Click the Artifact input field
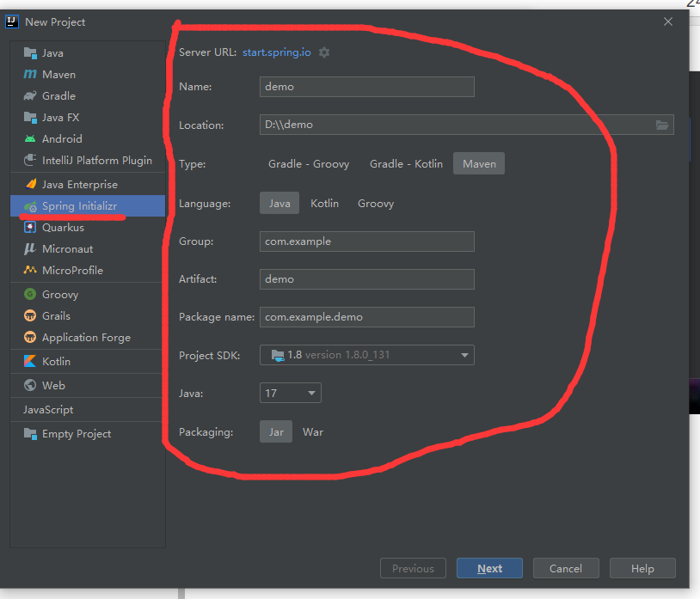This screenshot has width=700, height=599. [367, 279]
